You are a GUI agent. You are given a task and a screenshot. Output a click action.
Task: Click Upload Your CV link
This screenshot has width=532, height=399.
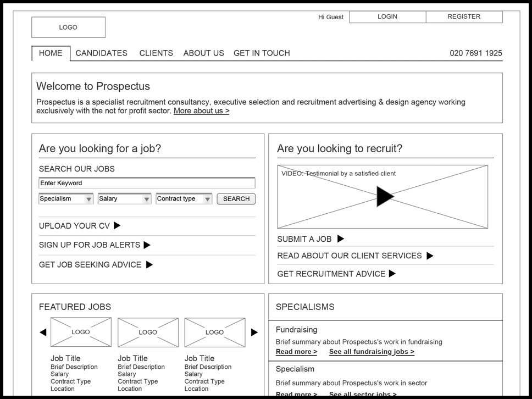click(x=74, y=226)
